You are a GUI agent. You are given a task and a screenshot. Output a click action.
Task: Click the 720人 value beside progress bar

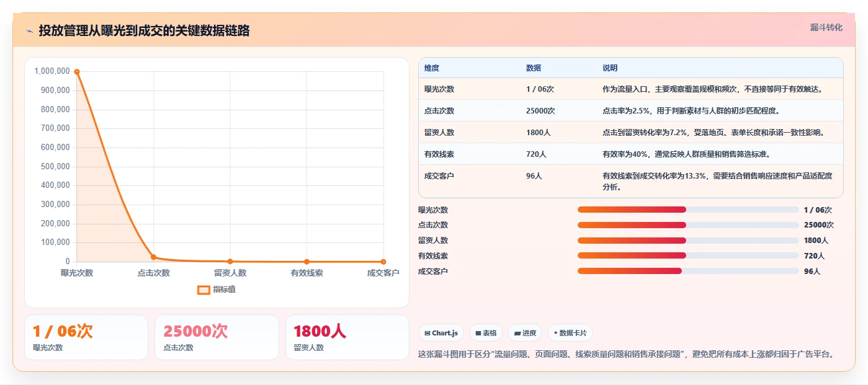[814, 255]
